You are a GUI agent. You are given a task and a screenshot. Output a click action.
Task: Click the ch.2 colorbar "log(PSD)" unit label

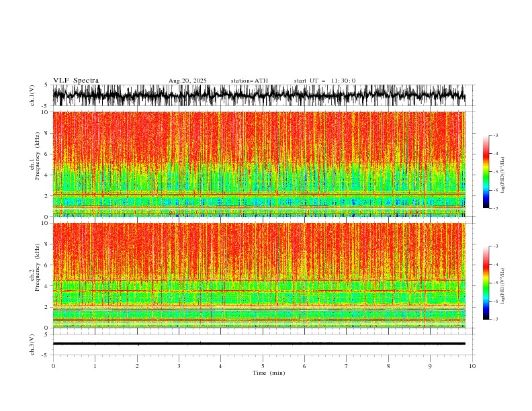(x=503, y=285)
